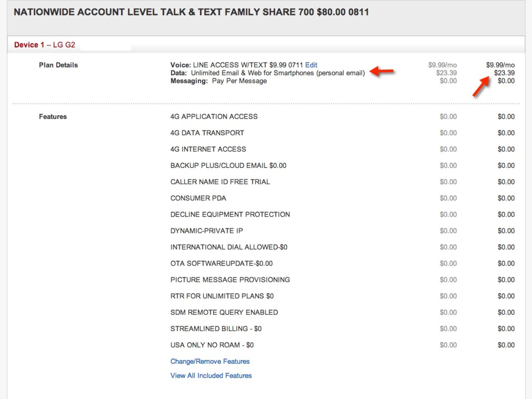
Task: Open the Change/Remove Features link
Action: pos(210,361)
